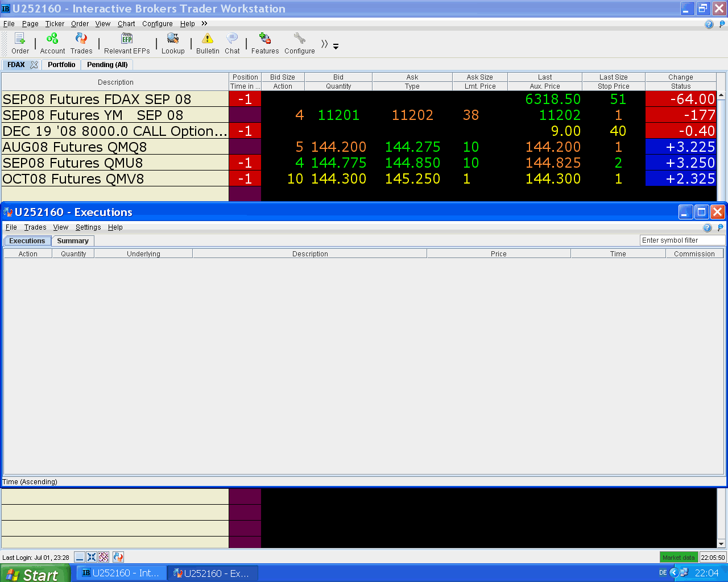The image size is (728, 582).
Task: Click the minimize-all icon in status bar
Action: [x=80, y=557]
